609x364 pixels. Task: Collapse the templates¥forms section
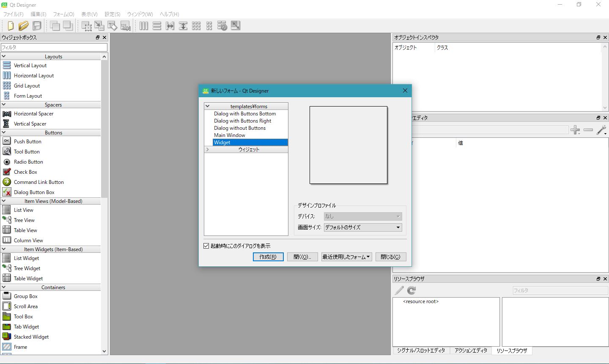point(207,106)
